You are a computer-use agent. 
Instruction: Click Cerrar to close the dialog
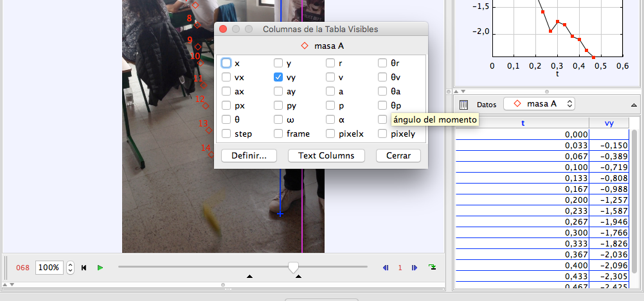click(398, 156)
